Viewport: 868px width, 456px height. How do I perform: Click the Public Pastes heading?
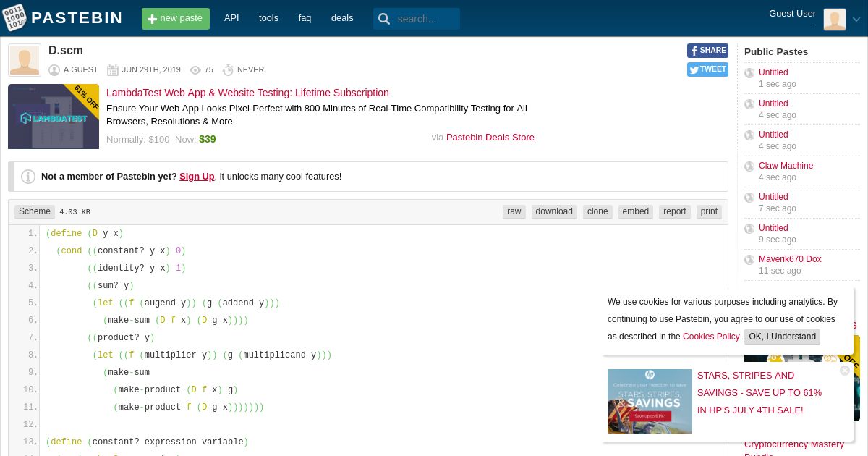click(776, 52)
